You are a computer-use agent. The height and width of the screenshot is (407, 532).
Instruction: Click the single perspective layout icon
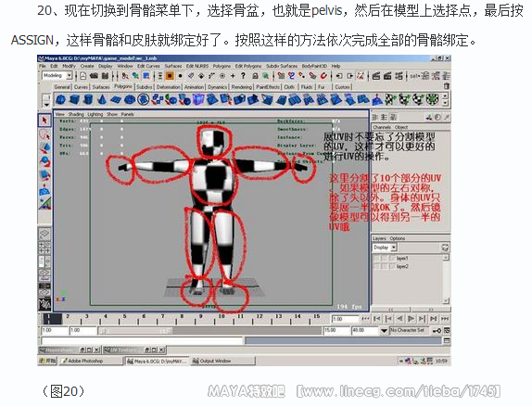(x=44, y=234)
